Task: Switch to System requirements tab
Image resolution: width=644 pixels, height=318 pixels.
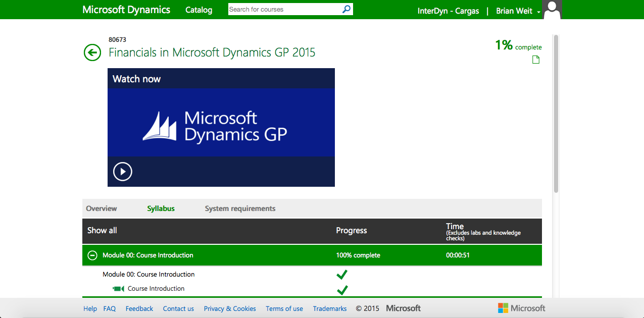Action: tap(240, 208)
